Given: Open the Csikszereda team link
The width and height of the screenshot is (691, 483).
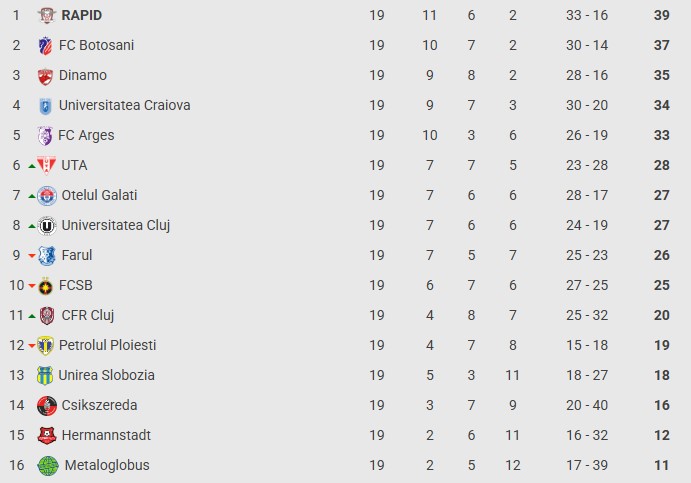Looking at the screenshot, I should (x=99, y=405).
